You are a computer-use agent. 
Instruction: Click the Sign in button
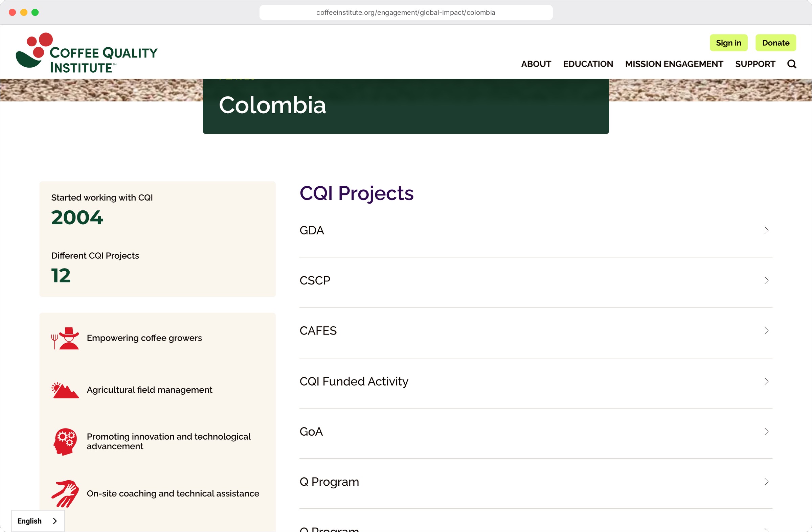(x=728, y=43)
